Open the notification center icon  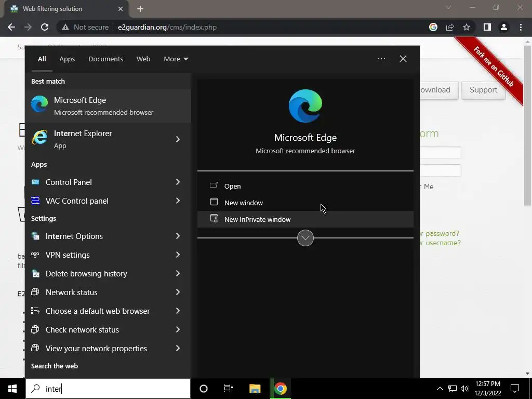(x=515, y=389)
